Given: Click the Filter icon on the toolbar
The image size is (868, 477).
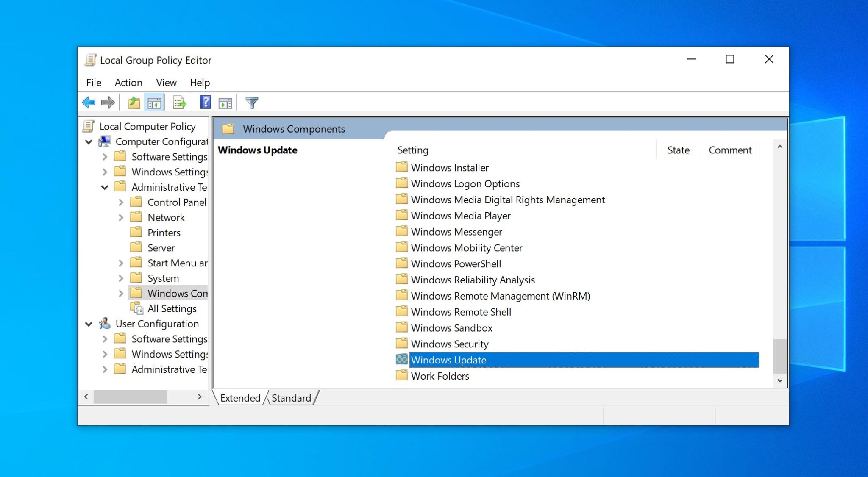Looking at the screenshot, I should click(252, 102).
